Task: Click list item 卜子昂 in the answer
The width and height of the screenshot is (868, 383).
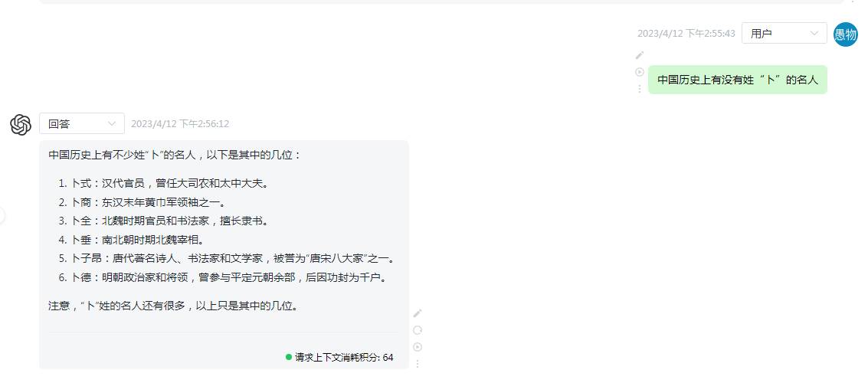Action: (x=228, y=258)
